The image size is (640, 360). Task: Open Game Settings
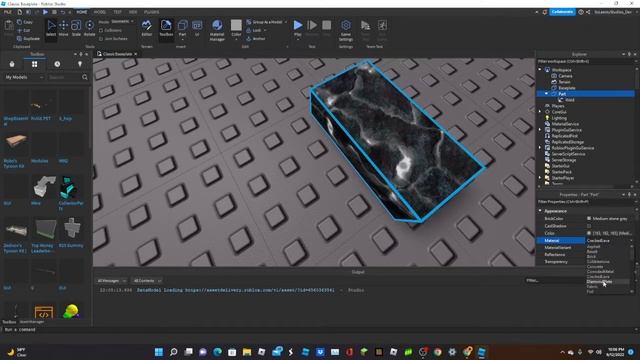point(346,30)
